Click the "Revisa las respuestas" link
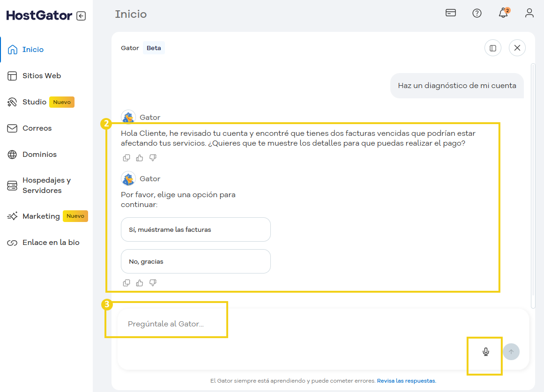The height and width of the screenshot is (392, 544). pyautogui.click(x=406, y=381)
